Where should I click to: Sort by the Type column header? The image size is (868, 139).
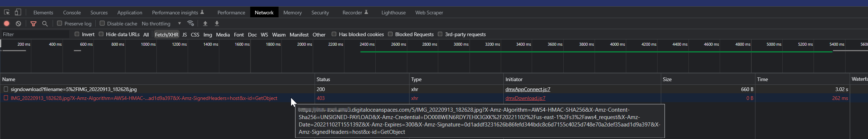457,79
